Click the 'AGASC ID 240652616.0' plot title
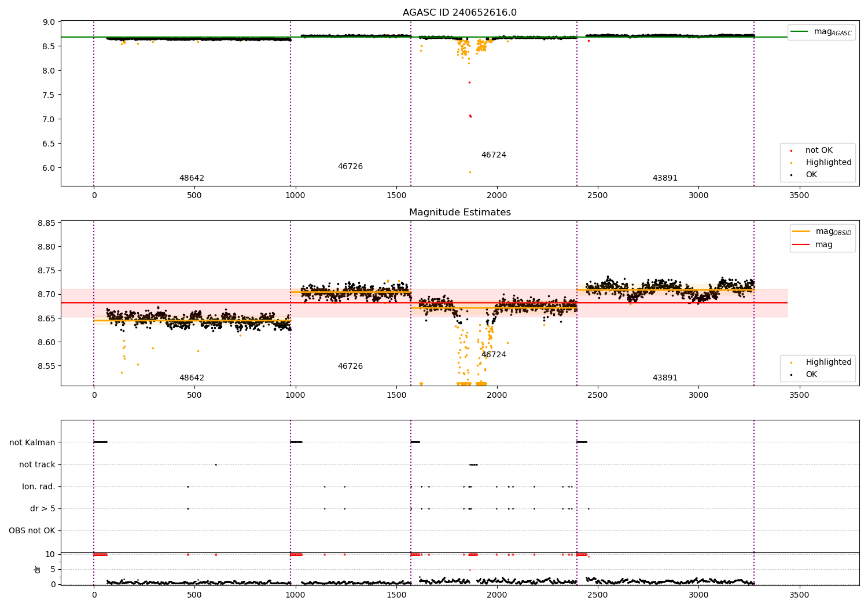The height and width of the screenshot is (608, 868). [x=459, y=13]
